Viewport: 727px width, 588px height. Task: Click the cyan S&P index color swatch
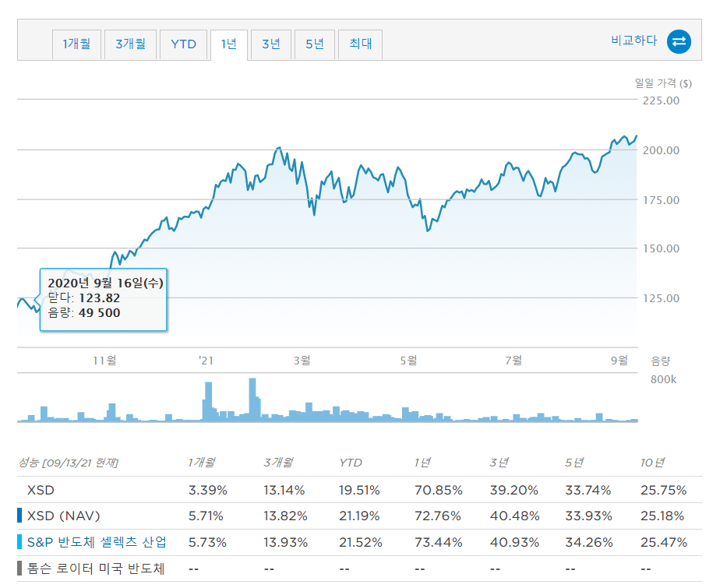(x=19, y=542)
